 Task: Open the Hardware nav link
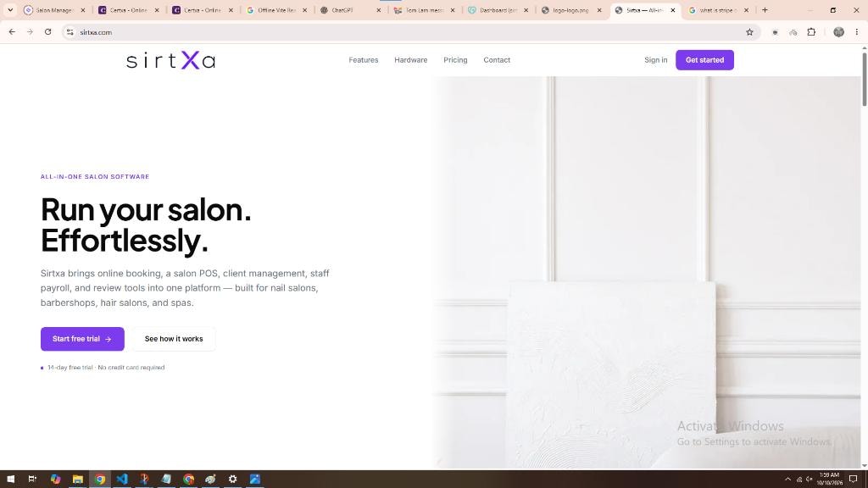tap(411, 60)
